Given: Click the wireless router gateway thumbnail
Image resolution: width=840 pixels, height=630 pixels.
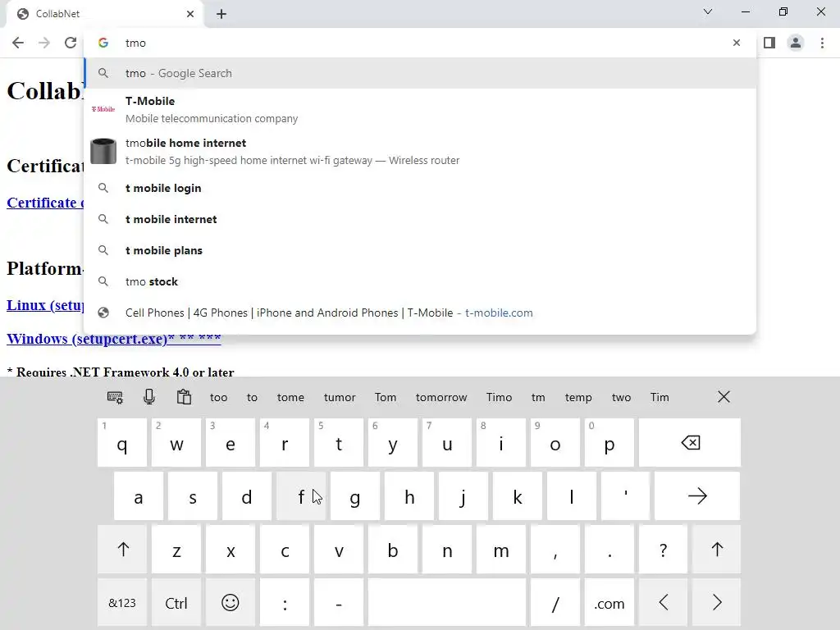Looking at the screenshot, I should (103, 151).
